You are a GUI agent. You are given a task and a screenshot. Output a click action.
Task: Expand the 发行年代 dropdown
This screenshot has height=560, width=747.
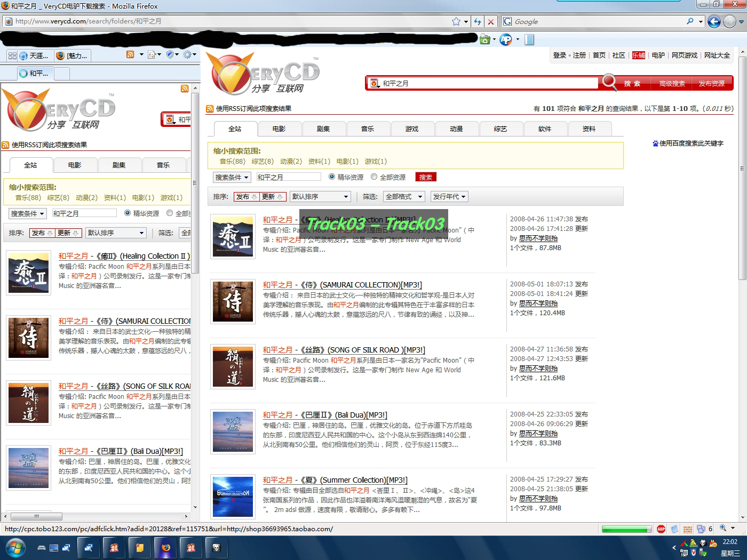coord(449,197)
